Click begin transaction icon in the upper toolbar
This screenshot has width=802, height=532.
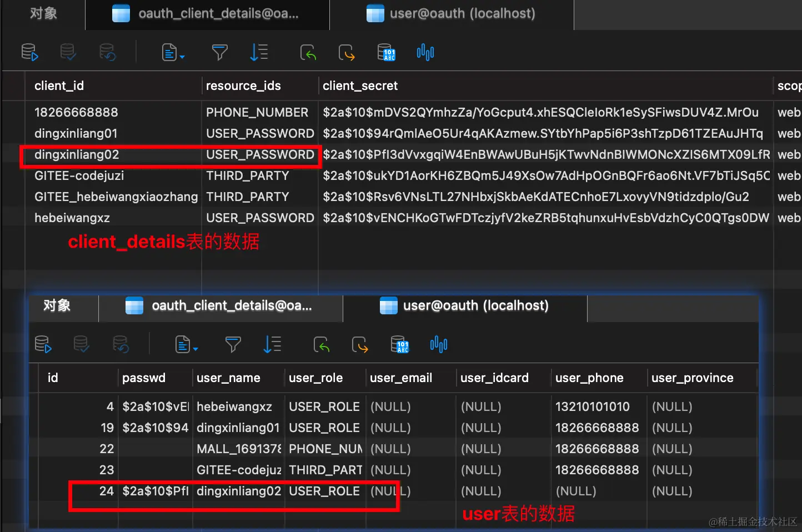point(29,52)
